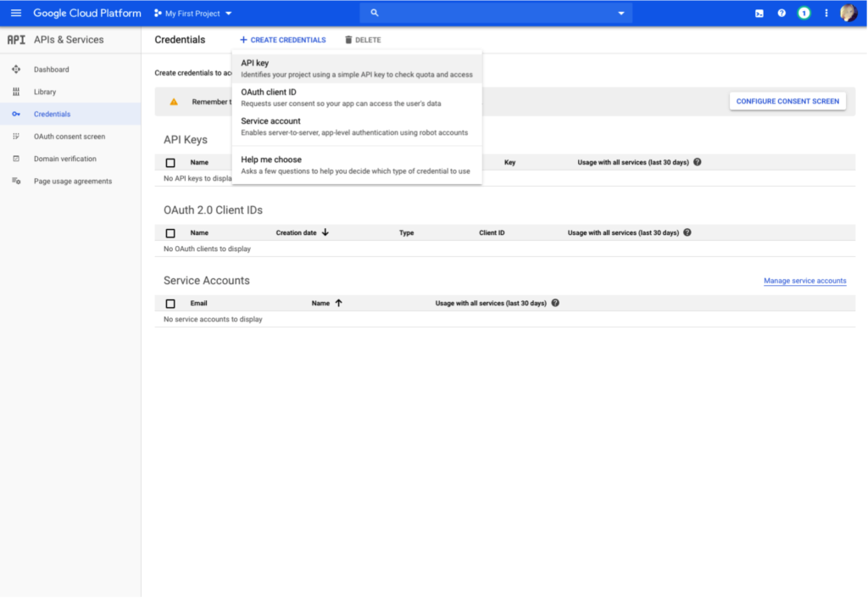Screen dimensions: 868x598
Task: Open Manage service accounts link
Action: (805, 281)
